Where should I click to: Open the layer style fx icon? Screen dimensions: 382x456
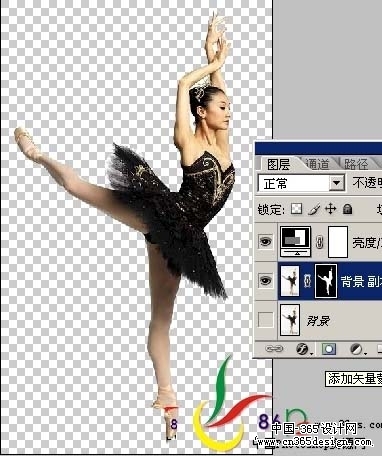[x=303, y=349]
